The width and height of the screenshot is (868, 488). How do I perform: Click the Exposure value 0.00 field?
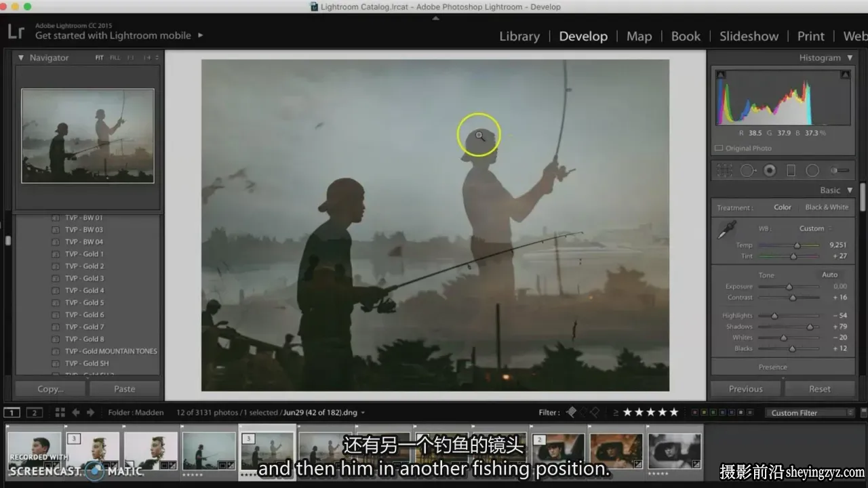point(840,287)
